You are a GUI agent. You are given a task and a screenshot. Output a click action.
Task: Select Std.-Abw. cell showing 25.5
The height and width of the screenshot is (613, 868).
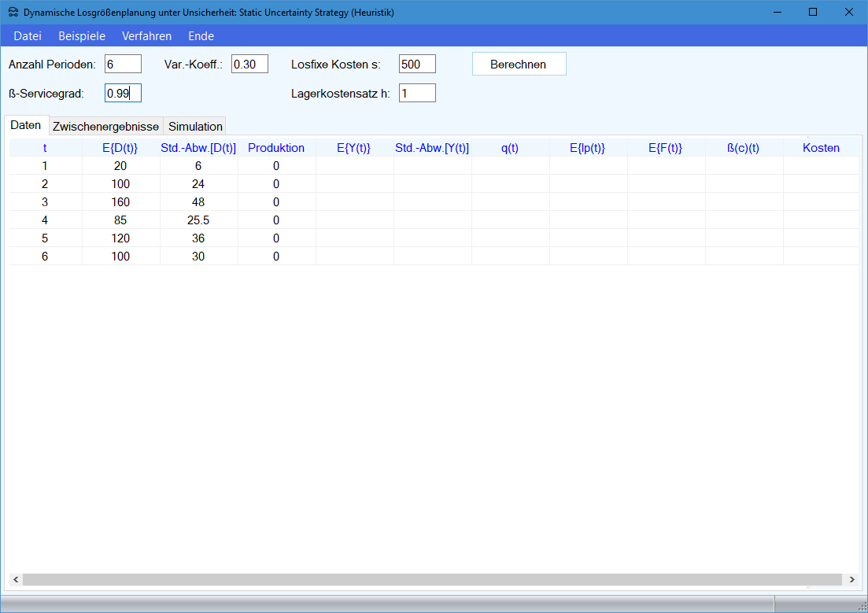point(198,220)
